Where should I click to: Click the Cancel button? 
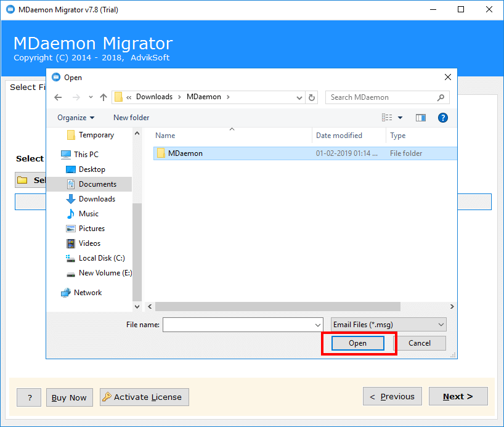(420, 343)
